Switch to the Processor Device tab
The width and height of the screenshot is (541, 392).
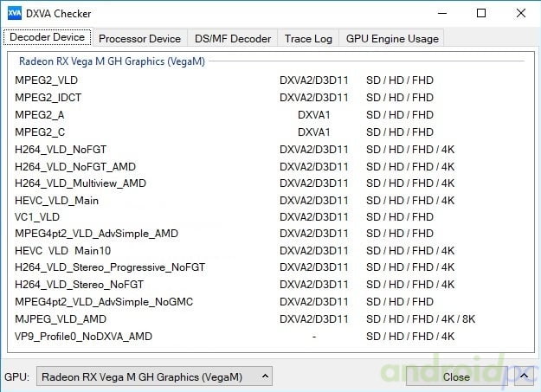(x=139, y=38)
